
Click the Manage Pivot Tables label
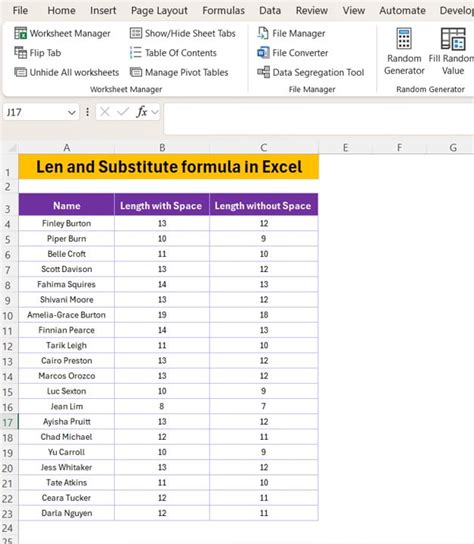click(187, 73)
